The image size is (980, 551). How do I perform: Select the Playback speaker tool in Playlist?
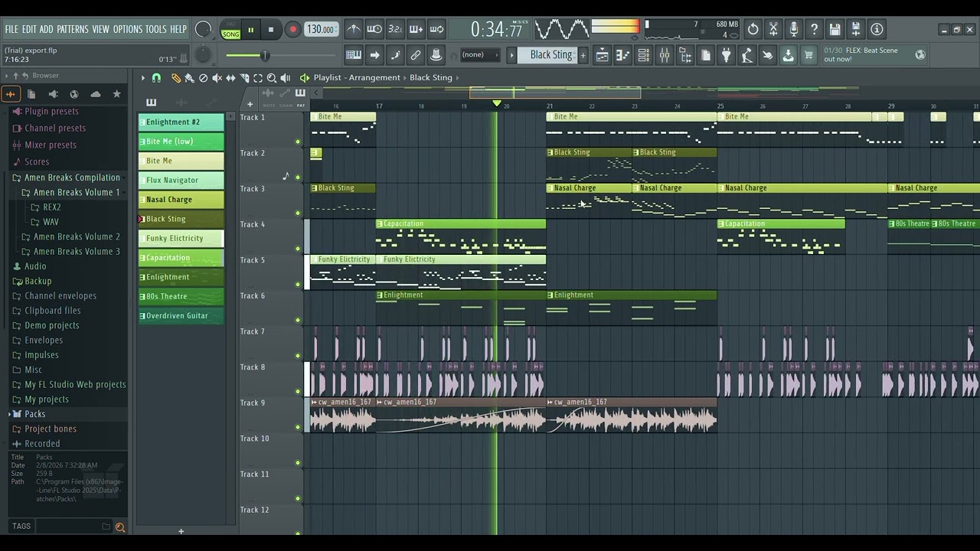(286, 78)
